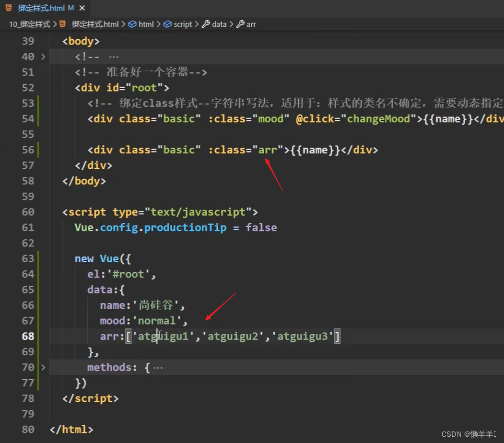Click the ellipsis after methods: { to unfold
Image resolution: width=504 pixels, height=443 pixels.
158,368
